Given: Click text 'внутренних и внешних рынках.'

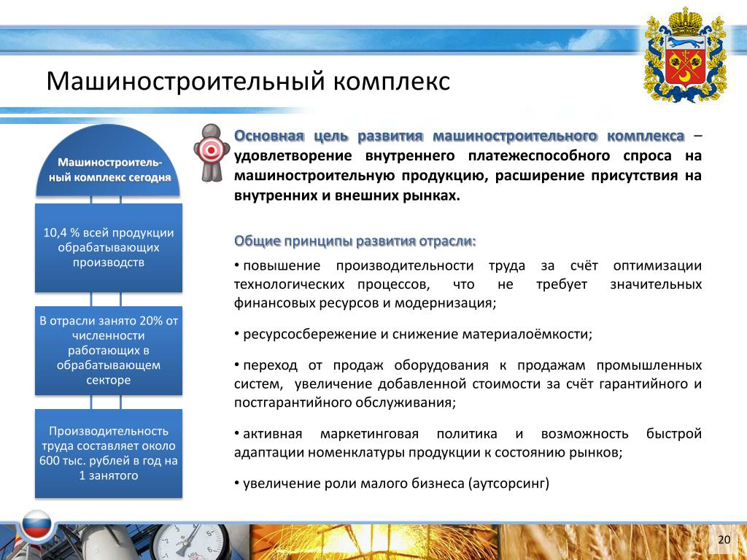Looking at the screenshot, I should point(347,195).
